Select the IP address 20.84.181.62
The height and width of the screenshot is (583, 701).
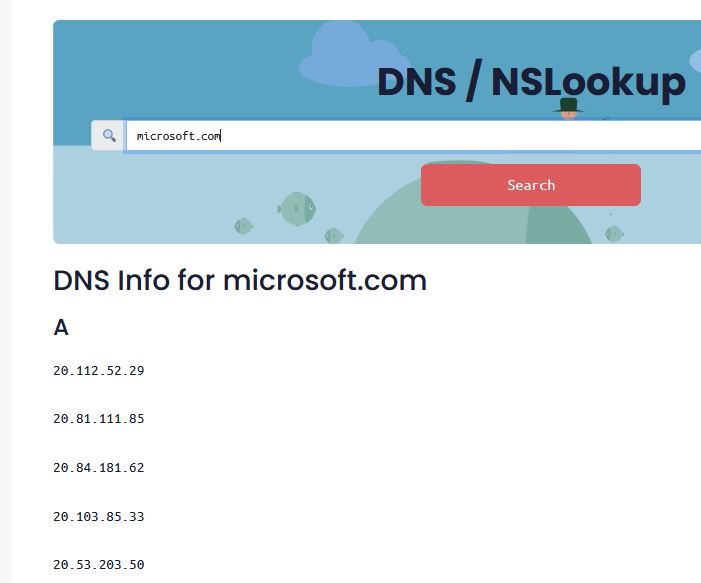99,468
